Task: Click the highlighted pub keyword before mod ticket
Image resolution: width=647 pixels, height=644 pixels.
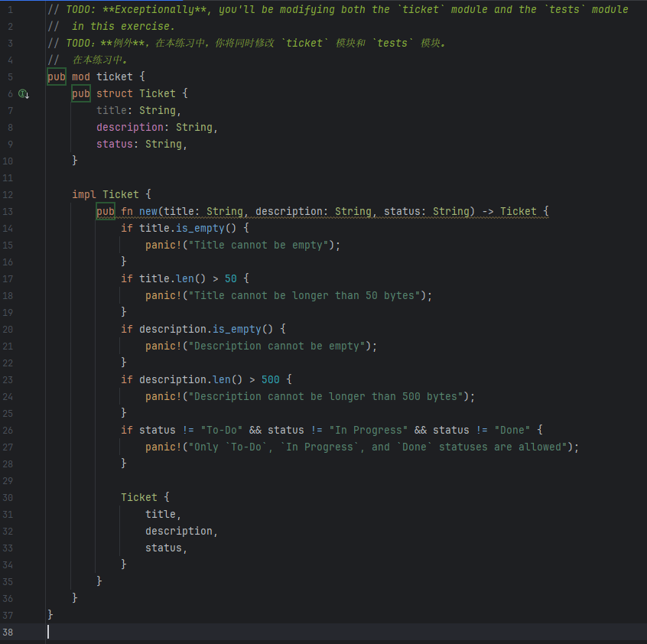Action: [x=57, y=76]
